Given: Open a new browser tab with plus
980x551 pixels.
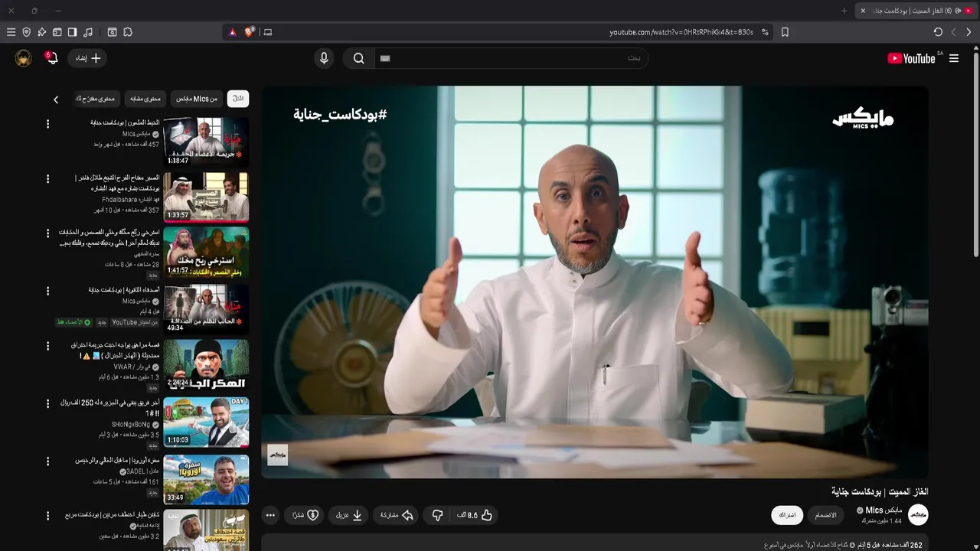Looking at the screenshot, I should click(844, 11).
